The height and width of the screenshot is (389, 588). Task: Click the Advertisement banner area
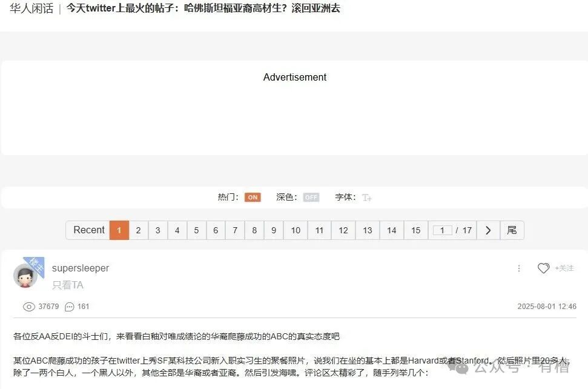coord(294,108)
